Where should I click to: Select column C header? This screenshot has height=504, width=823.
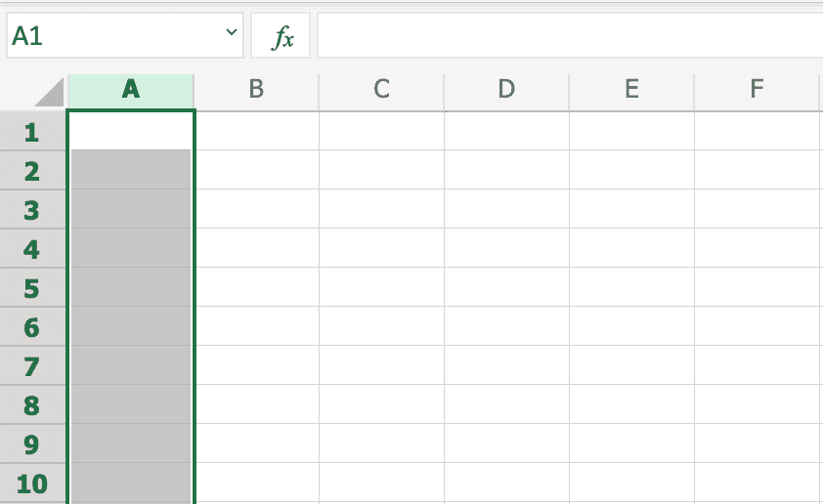[x=381, y=90]
